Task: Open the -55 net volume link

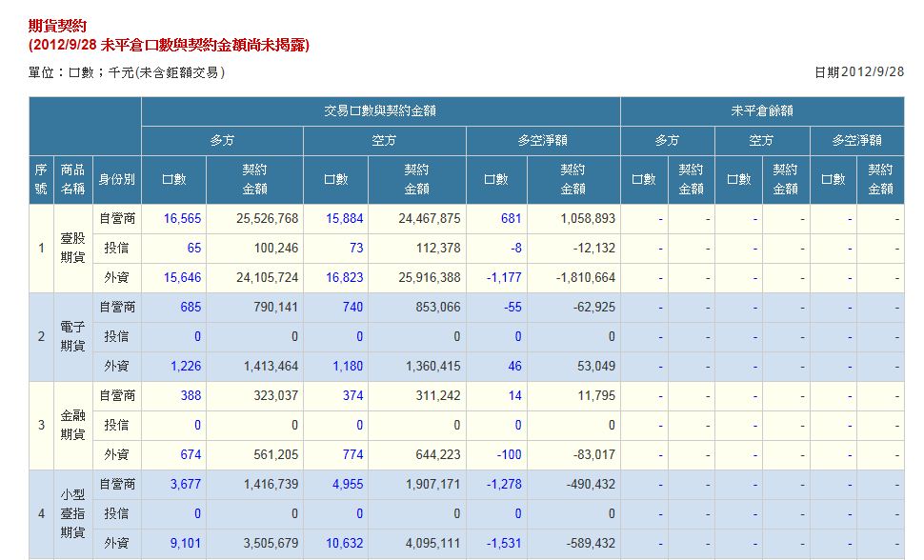Action: [512, 307]
